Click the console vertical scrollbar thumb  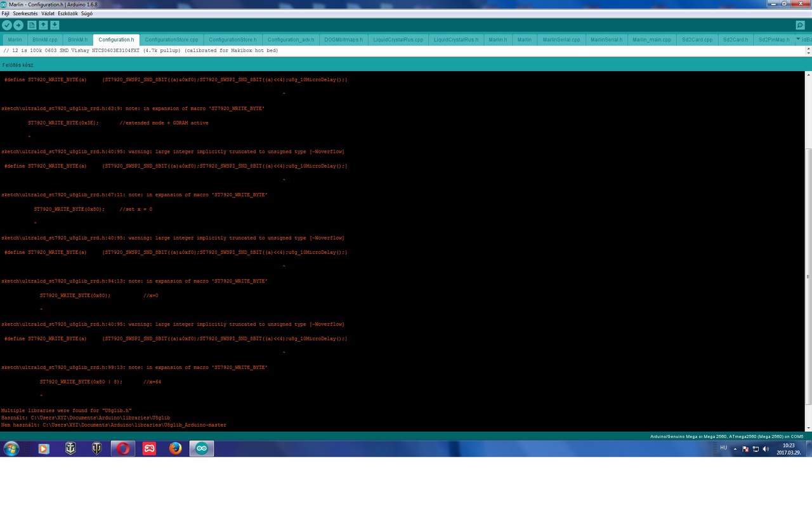(808, 276)
